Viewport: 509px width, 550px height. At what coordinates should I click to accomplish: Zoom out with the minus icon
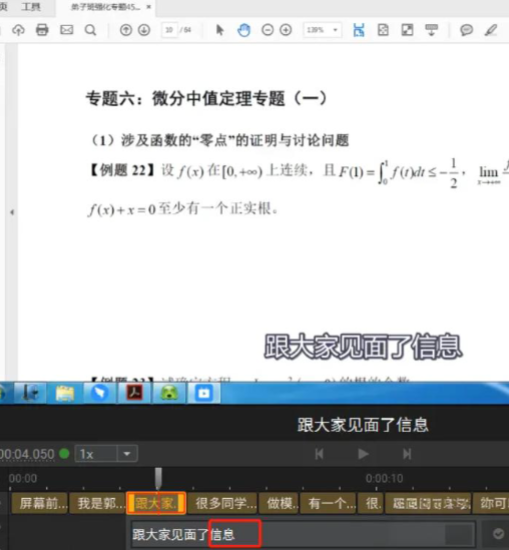coord(268,30)
